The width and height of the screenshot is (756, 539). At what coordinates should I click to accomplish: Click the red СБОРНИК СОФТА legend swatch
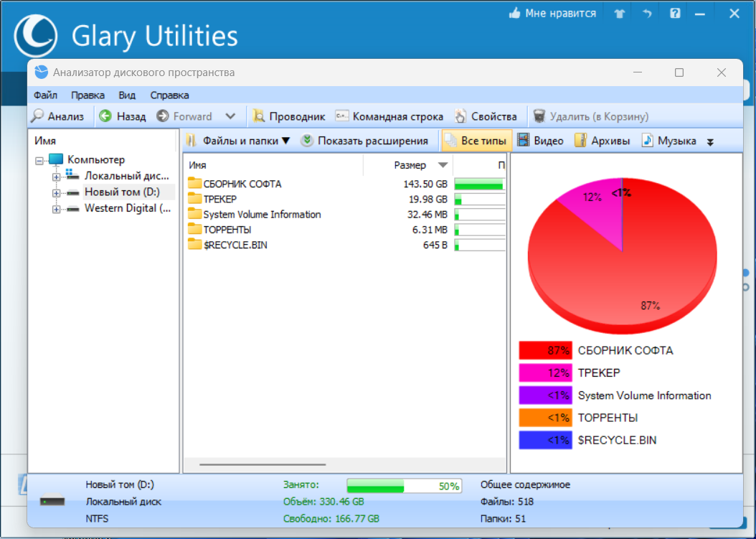(x=545, y=350)
